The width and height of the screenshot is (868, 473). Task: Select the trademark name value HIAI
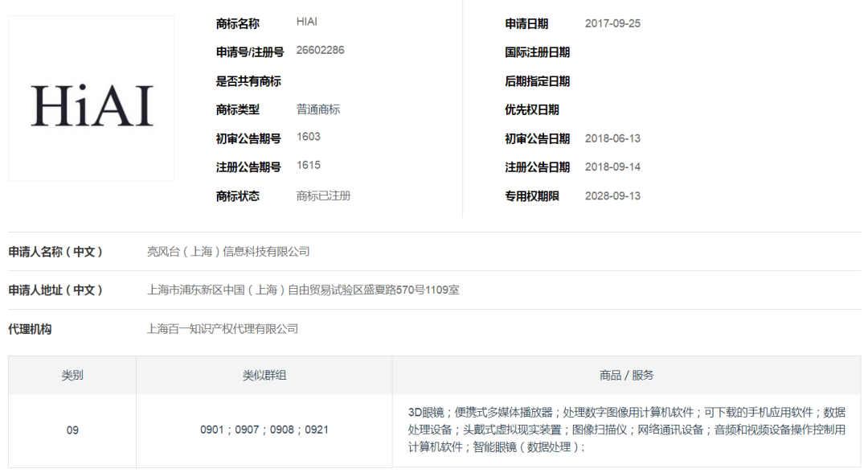click(307, 22)
